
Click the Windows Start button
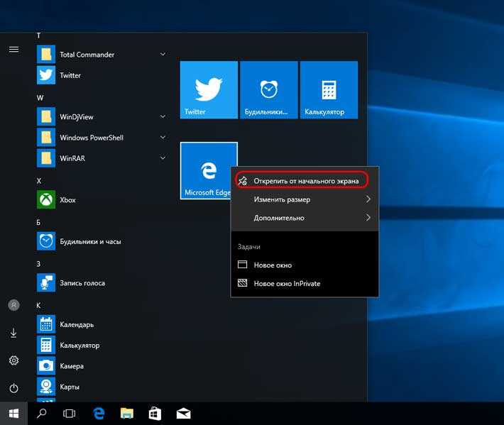(13, 414)
